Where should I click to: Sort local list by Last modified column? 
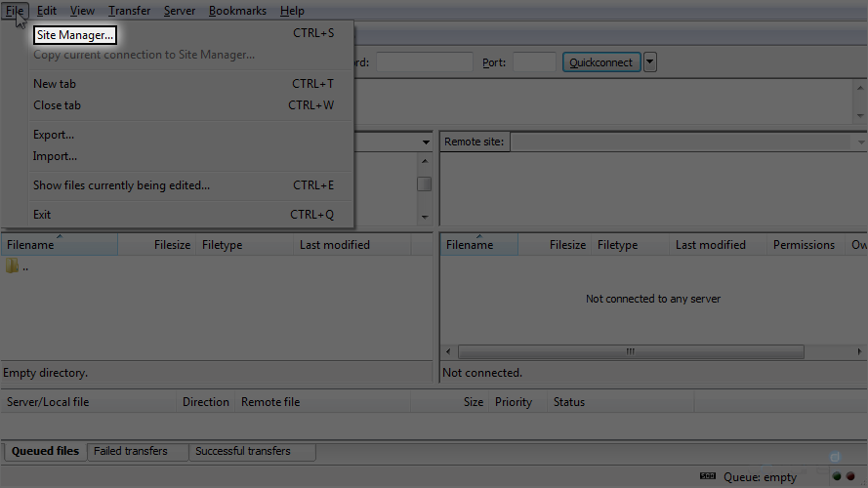coord(352,245)
